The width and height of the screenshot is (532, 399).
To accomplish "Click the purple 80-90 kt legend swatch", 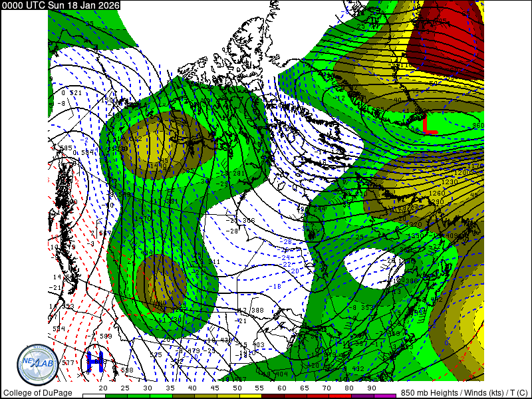I will tap(362, 396).
